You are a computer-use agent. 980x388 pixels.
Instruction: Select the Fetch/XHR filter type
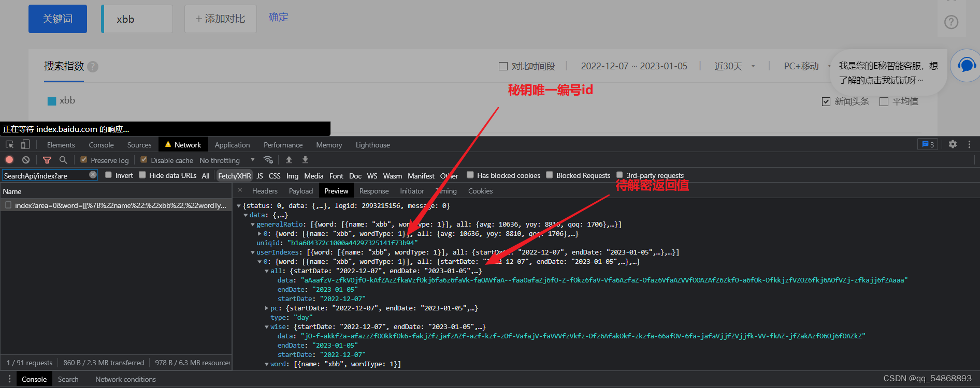(x=234, y=176)
